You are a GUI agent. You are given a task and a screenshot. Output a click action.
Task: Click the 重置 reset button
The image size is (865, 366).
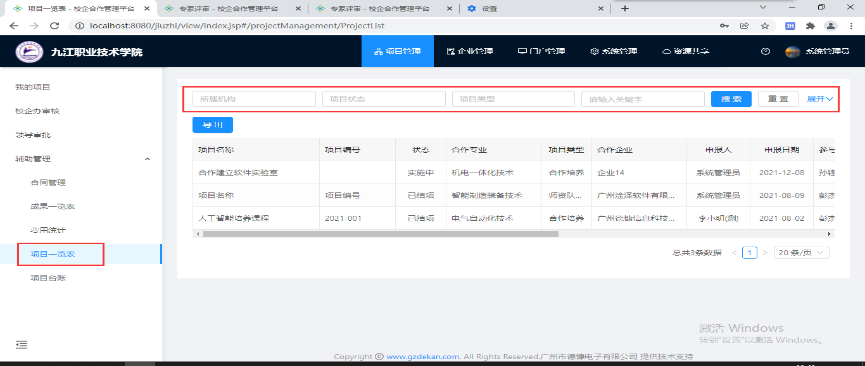coord(778,99)
